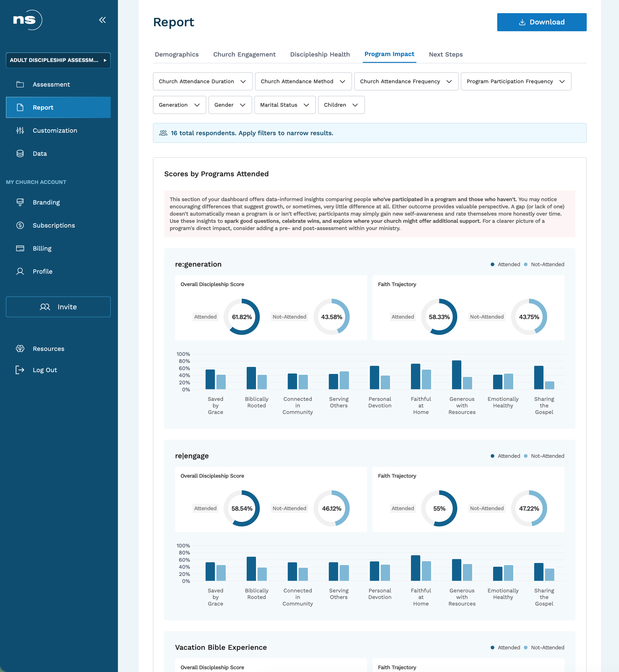Click the Profile person icon
619x672 pixels.
click(20, 271)
